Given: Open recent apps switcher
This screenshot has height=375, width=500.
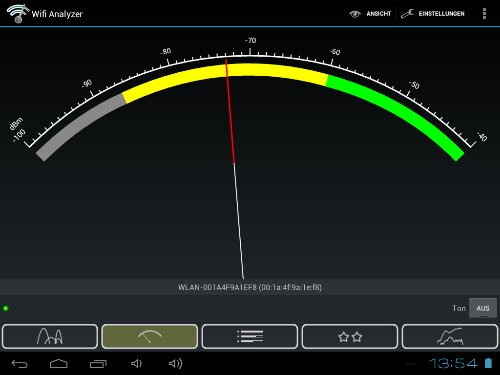Looking at the screenshot, I should click(98, 364).
